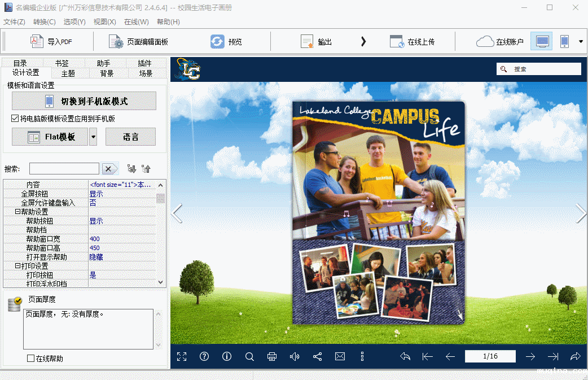Image resolution: width=588 pixels, height=380 pixels.
Task: Go to the last page arrow icon
Action: pos(553,356)
